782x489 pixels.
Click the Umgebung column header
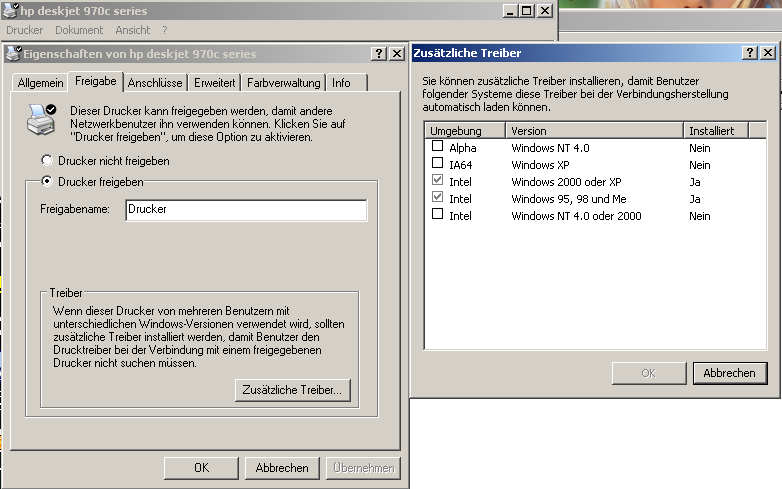point(465,131)
